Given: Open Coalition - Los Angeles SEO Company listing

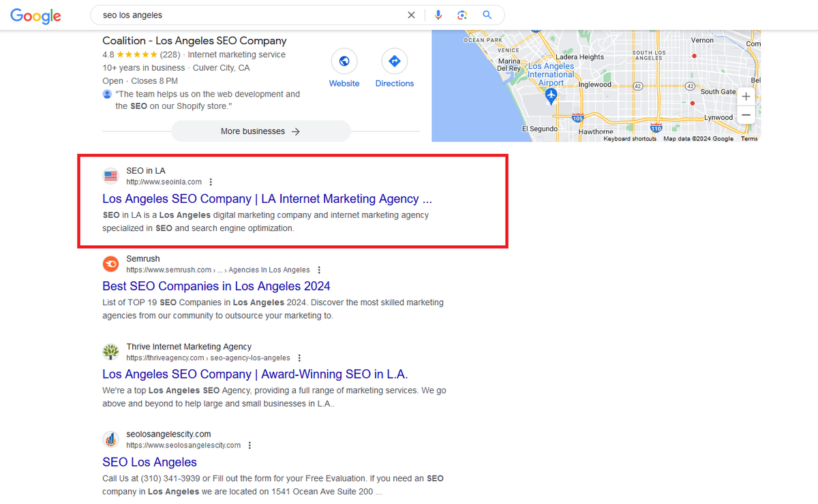Looking at the screenshot, I should pyautogui.click(x=194, y=41).
